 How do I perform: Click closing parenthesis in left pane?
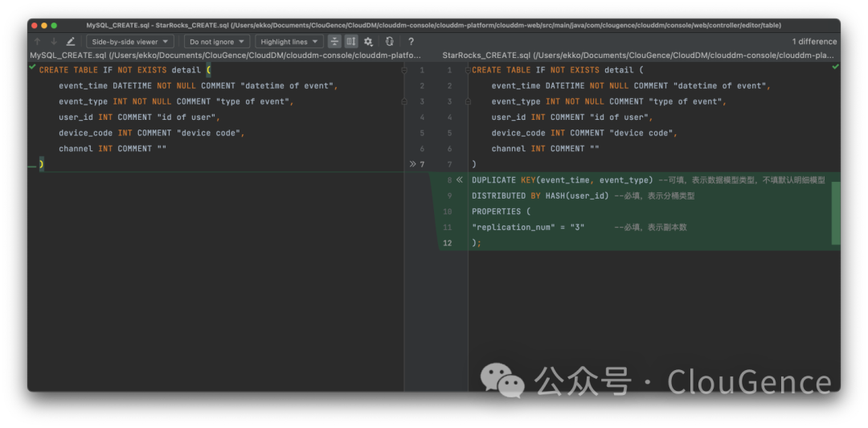(42, 164)
